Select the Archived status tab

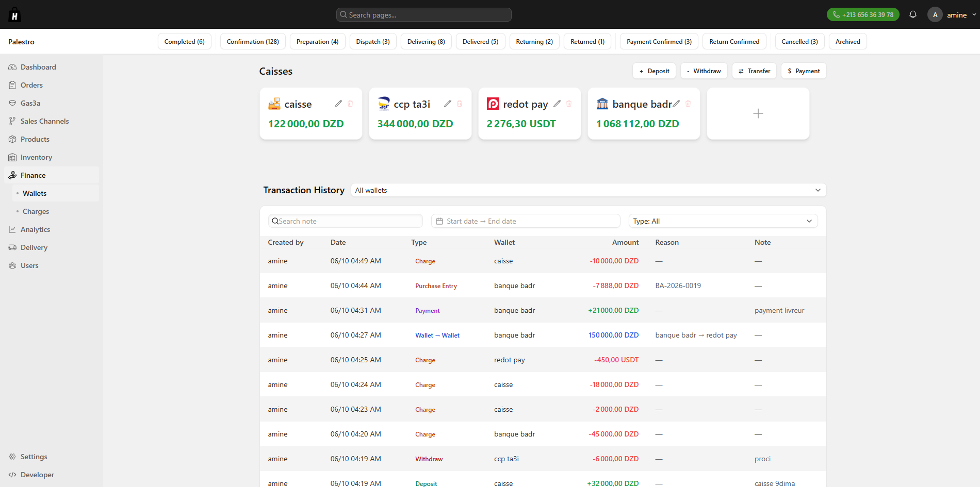point(847,41)
